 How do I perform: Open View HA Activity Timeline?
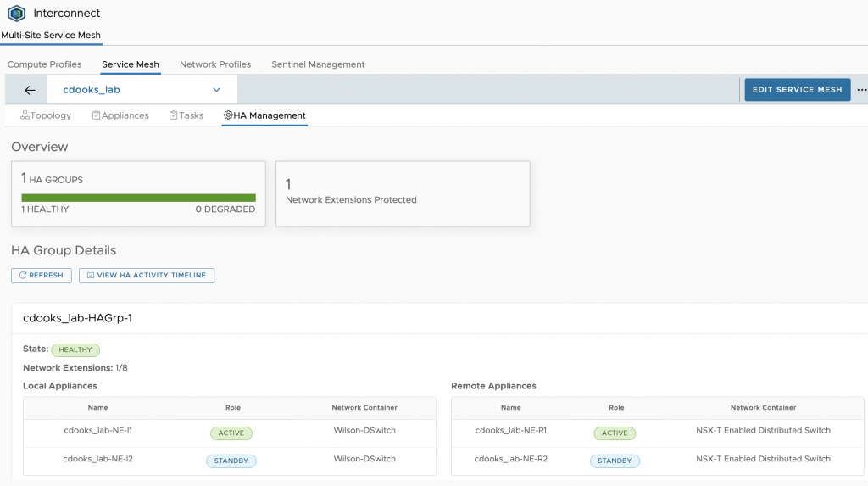pyautogui.click(x=147, y=276)
